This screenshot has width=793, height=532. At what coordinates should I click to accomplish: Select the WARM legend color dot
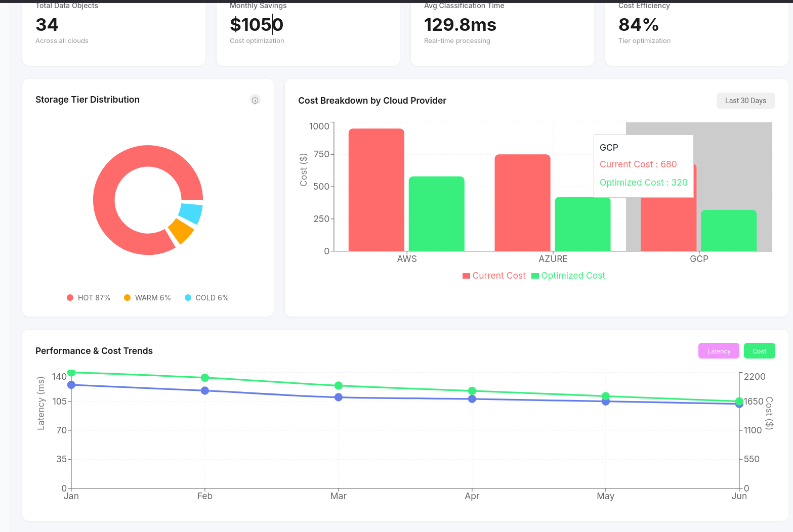click(127, 298)
